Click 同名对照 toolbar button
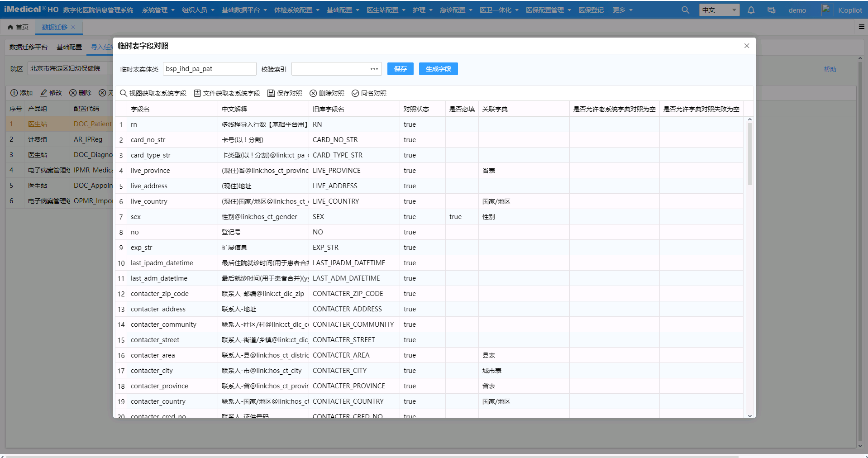This screenshot has height=458, width=868. click(369, 93)
